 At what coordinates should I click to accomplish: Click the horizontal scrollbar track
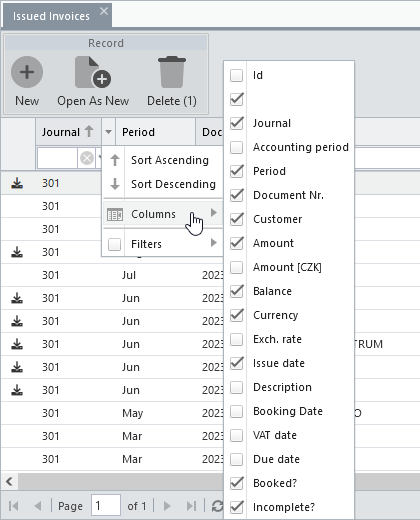120,481
